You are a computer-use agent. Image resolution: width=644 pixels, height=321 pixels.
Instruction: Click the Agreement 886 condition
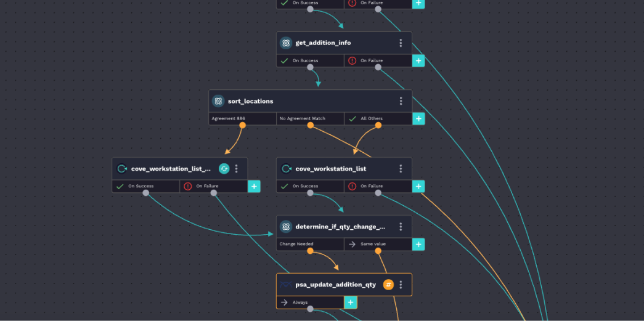pos(242,119)
